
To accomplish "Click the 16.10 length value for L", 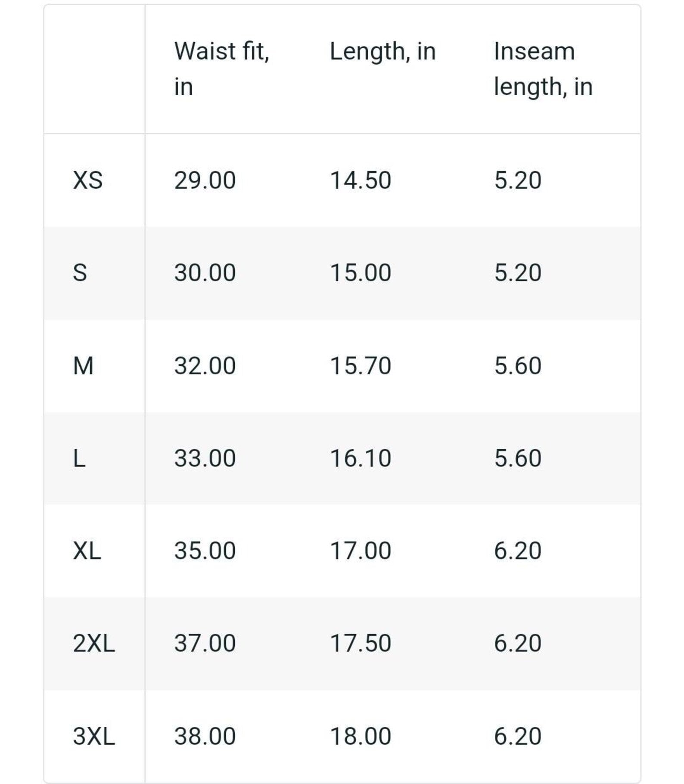I will click(360, 458).
